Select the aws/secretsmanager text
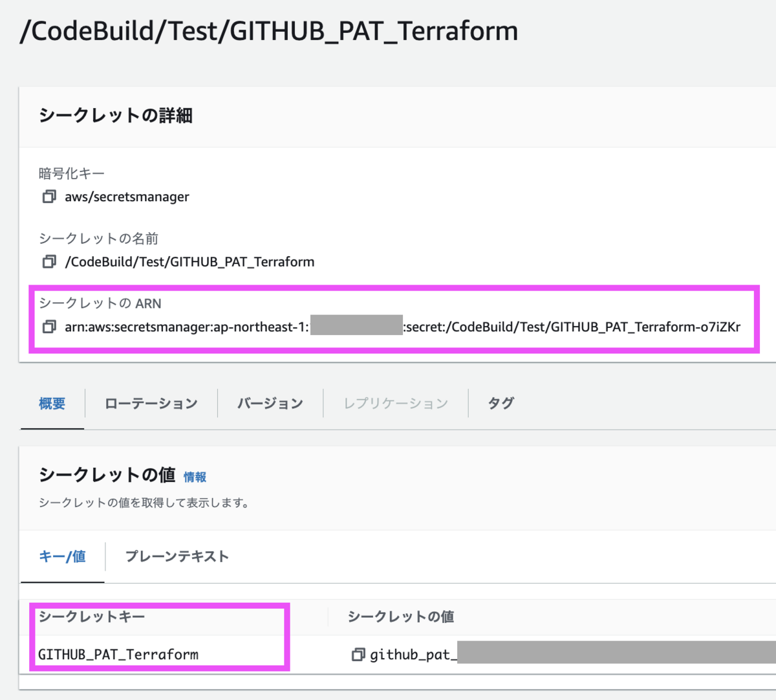Screen dimensions: 776x700 (x=127, y=197)
